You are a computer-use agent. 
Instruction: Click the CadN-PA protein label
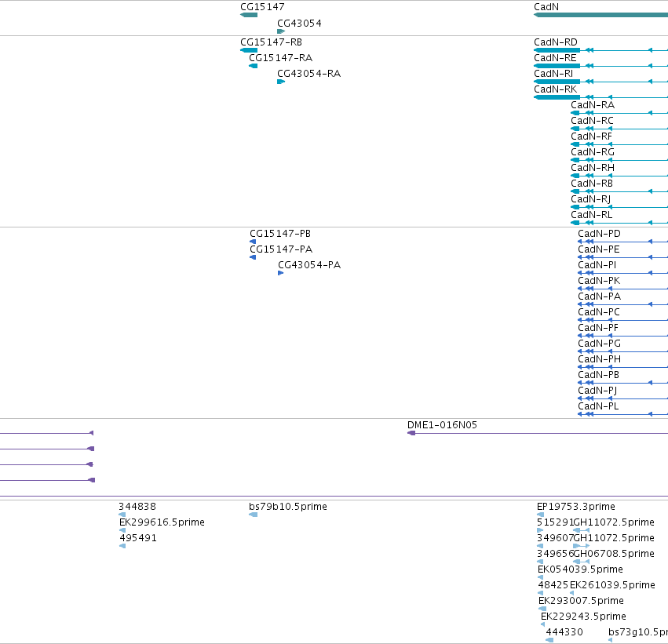click(x=600, y=297)
